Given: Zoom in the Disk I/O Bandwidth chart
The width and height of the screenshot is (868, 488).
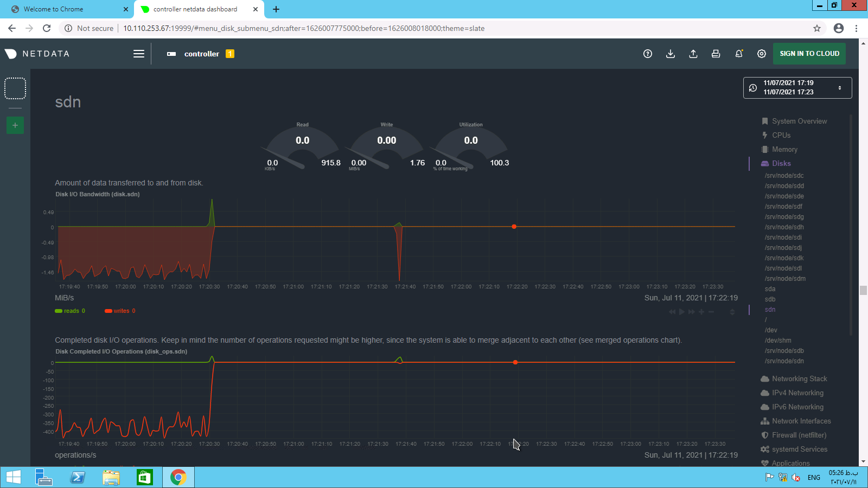Looking at the screenshot, I should [x=701, y=312].
